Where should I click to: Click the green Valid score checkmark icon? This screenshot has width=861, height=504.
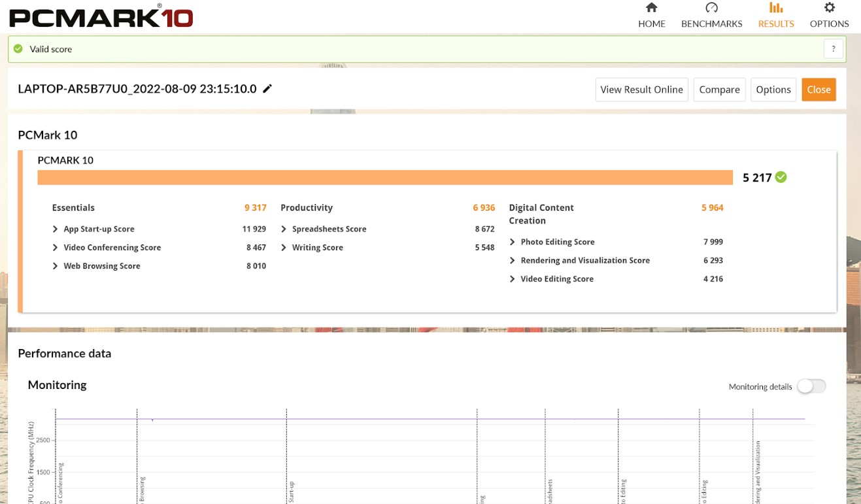coord(18,49)
